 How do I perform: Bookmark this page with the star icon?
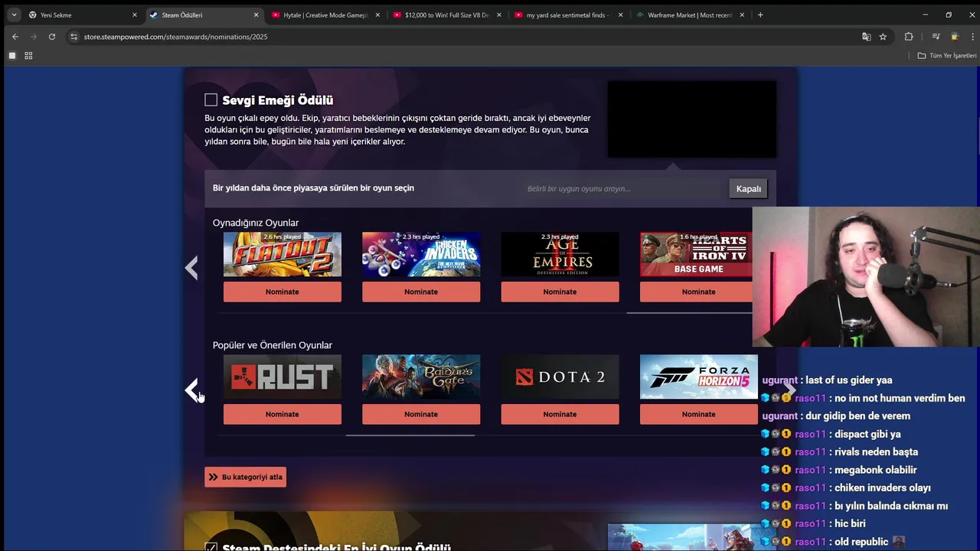pyautogui.click(x=883, y=36)
